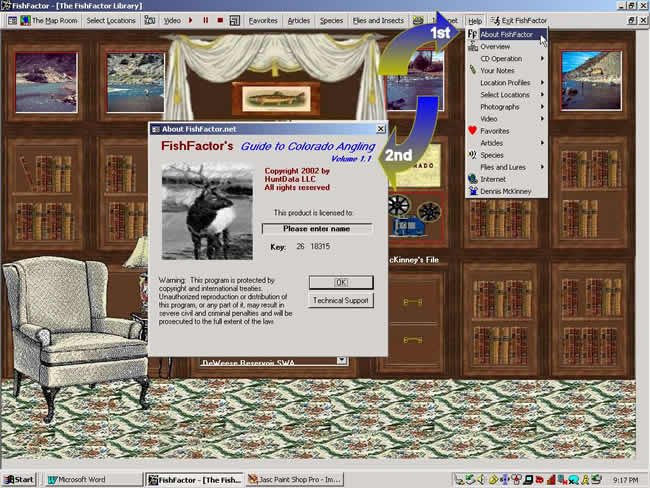Click the 9:17 PM system clock
This screenshot has height=488, width=650.
626,480
